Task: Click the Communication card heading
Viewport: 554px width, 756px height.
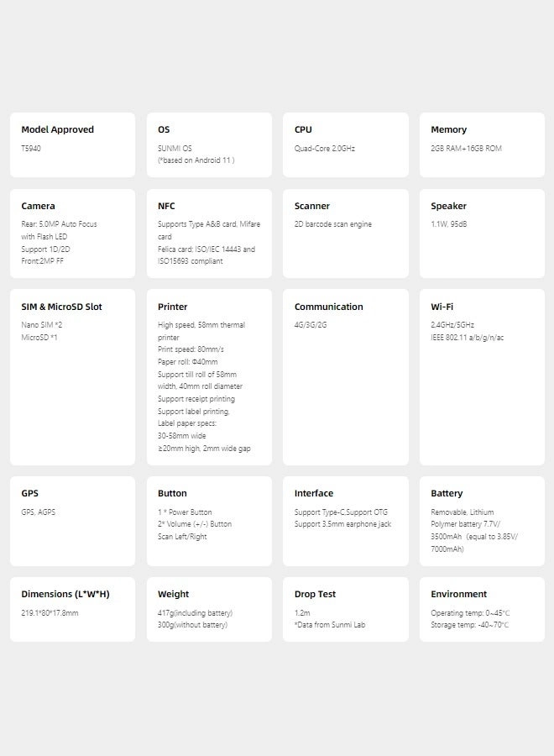Action: click(x=328, y=307)
